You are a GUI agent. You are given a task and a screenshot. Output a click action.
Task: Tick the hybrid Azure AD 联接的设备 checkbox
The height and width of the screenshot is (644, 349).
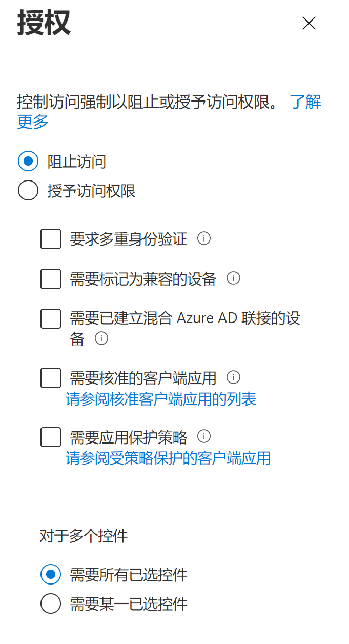[x=51, y=318]
